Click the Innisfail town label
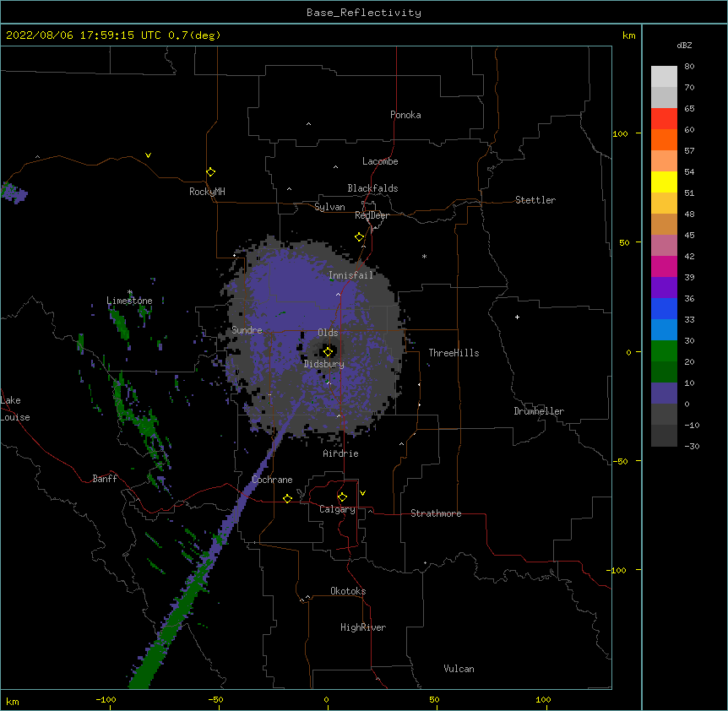The image size is (728, 711). click(x=350, y=275)
